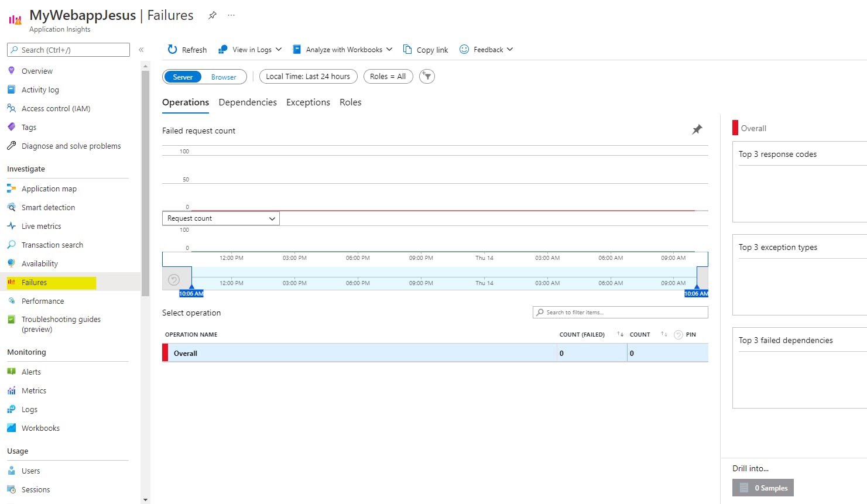Pin the Failed request count chart
Screen dimensions: 867x504
(697, 129)
